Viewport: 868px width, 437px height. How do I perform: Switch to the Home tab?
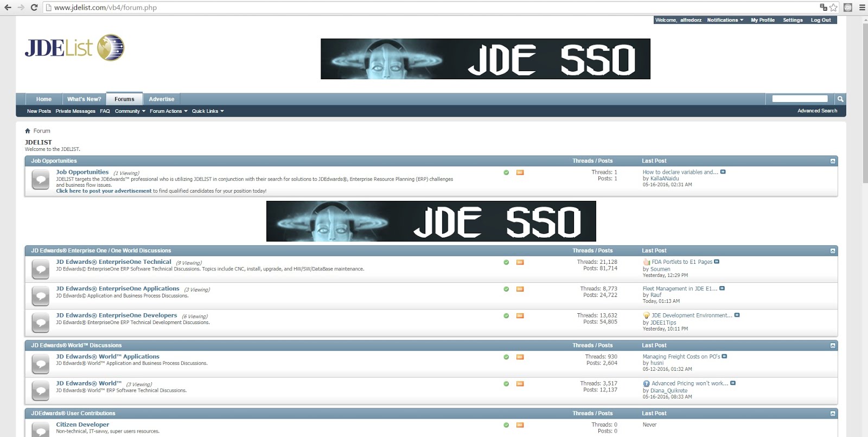(44, 99)
